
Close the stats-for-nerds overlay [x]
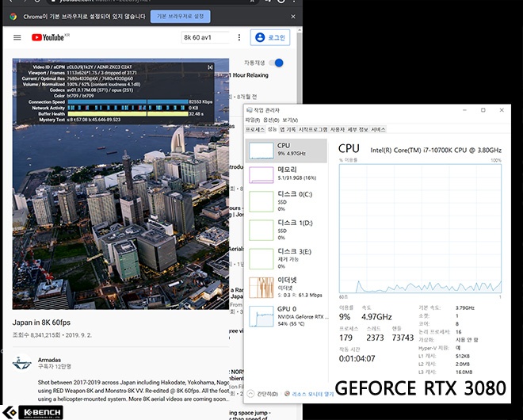point(210,67)
